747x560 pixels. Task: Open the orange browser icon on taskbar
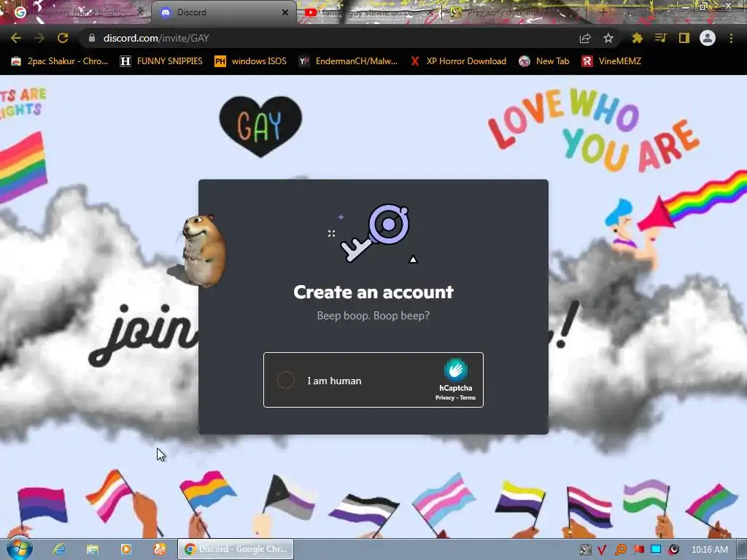click(x=160, y=549)
